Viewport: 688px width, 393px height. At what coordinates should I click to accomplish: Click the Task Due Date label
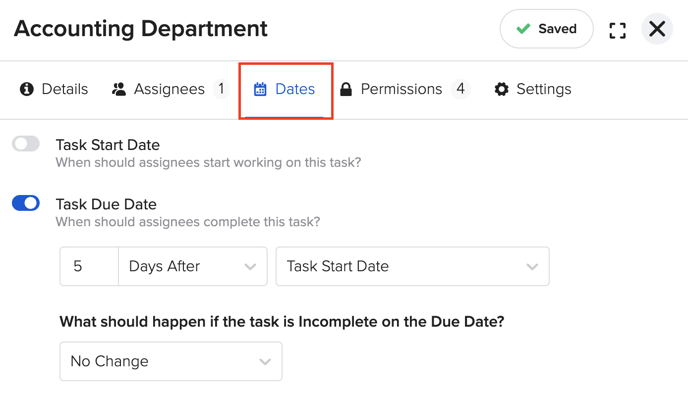click(106, 204)
